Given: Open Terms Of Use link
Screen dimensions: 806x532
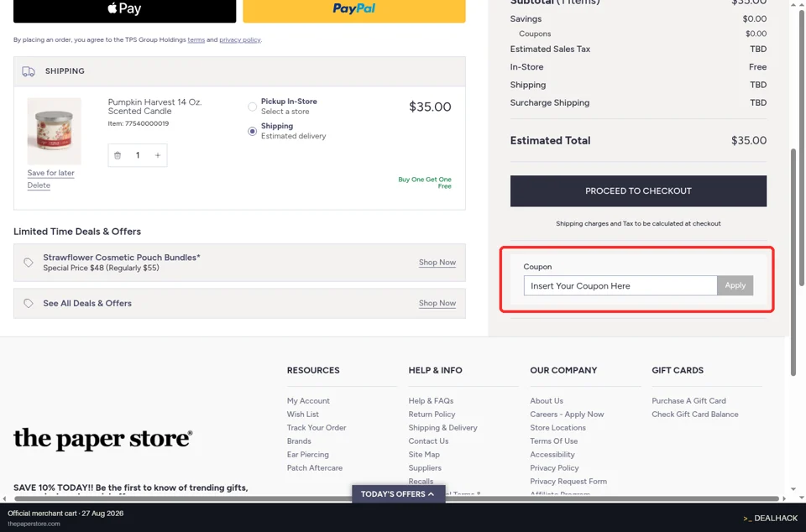Looking at the screenshot, I should [553, 441].
